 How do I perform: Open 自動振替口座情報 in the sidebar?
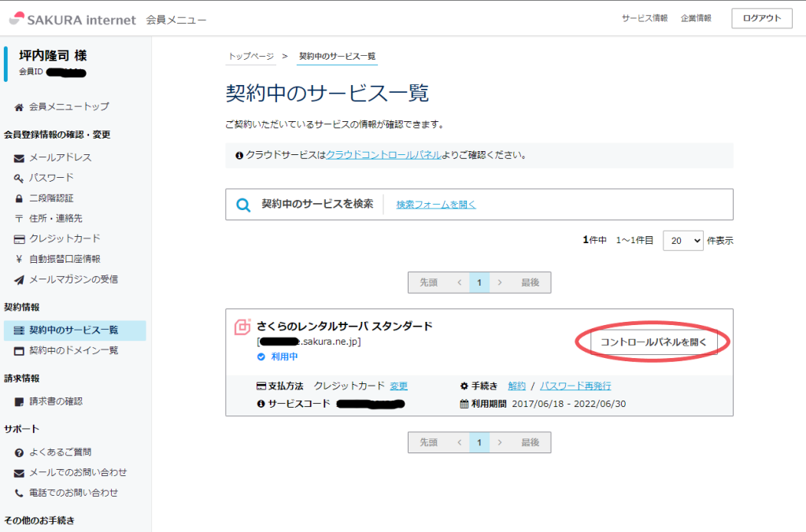pos(65,259)
